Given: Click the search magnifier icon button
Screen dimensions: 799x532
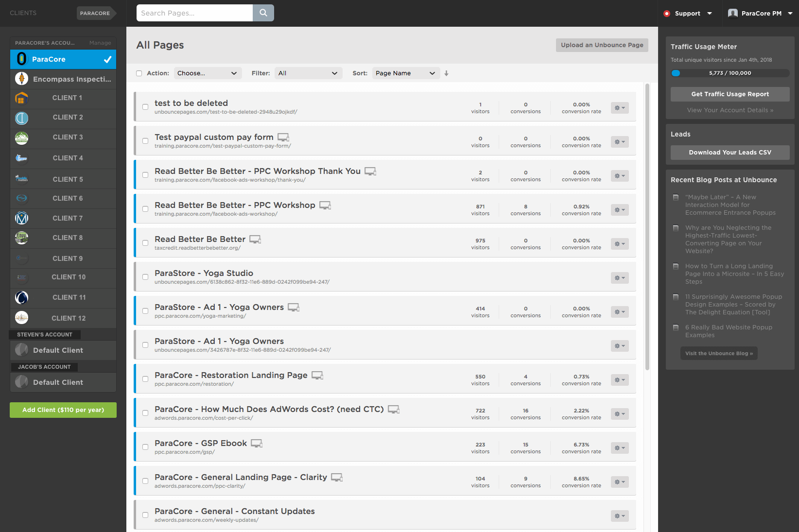Looking at the screenshot, I should click(263, 13).
